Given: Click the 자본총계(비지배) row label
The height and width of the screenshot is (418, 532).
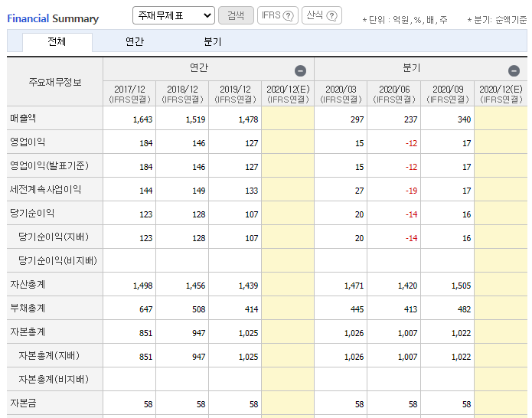Looking at the screenshot, I should coord(54,379).
